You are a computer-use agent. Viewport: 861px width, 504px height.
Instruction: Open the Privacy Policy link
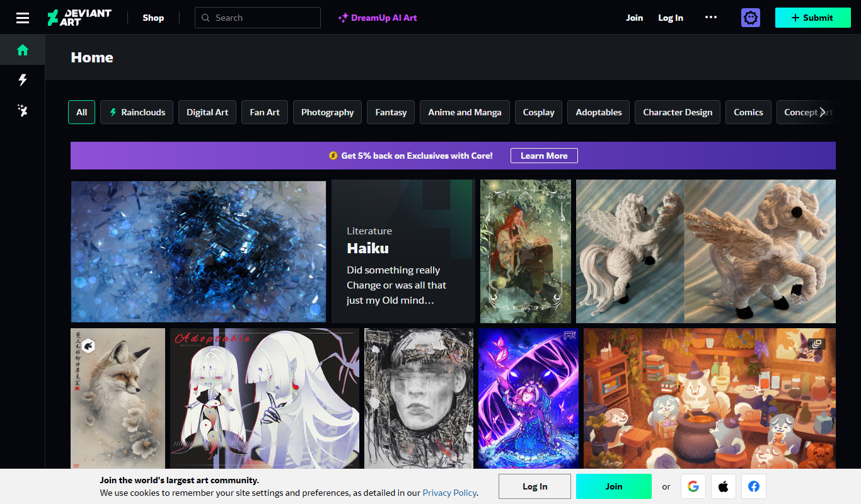pyautogui.click(x=449, y=493)
